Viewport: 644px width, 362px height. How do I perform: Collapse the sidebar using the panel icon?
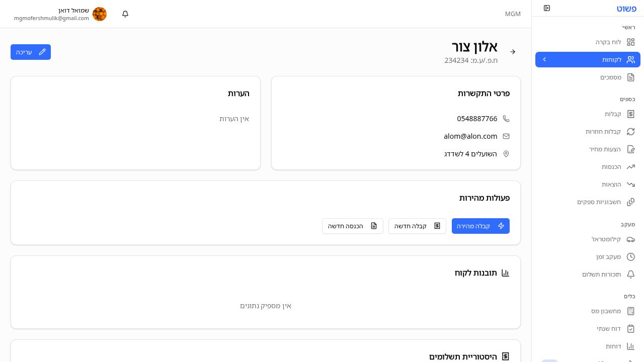(547, 8)
